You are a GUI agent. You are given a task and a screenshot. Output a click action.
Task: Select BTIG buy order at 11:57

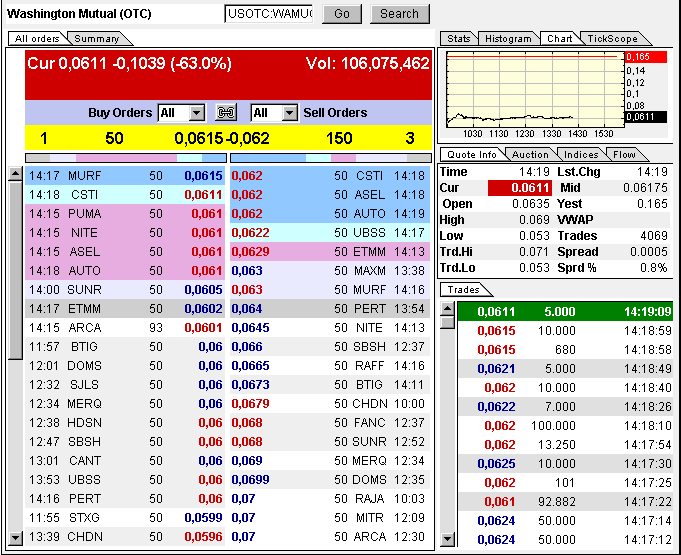[x=125, y=347]
